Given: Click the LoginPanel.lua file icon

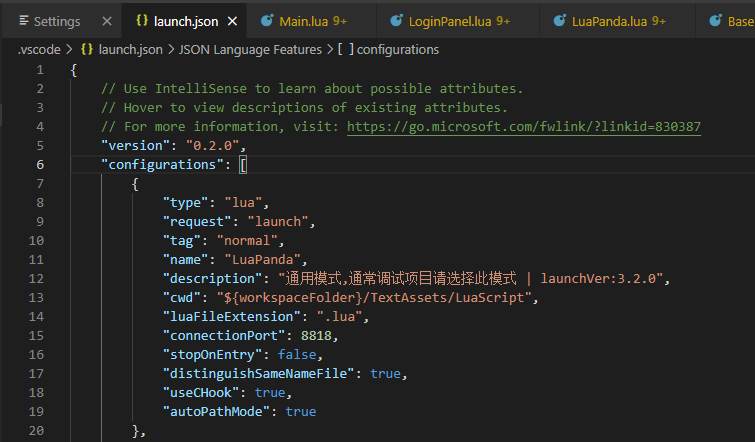Looking at the screenshot, I should 396,20.
